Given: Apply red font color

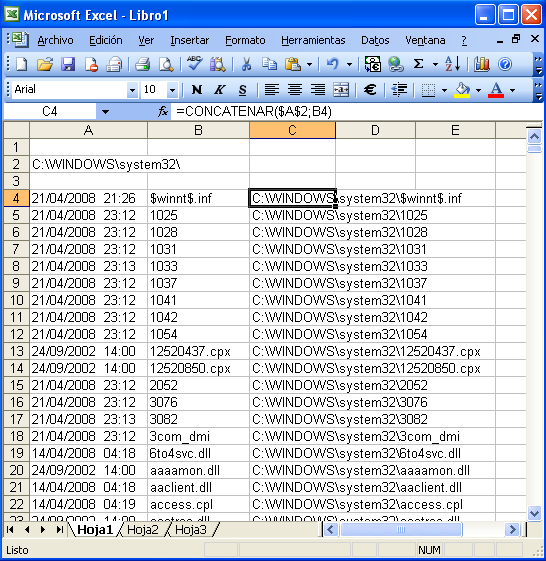Looking at the screenshot, I should (496, 89).
